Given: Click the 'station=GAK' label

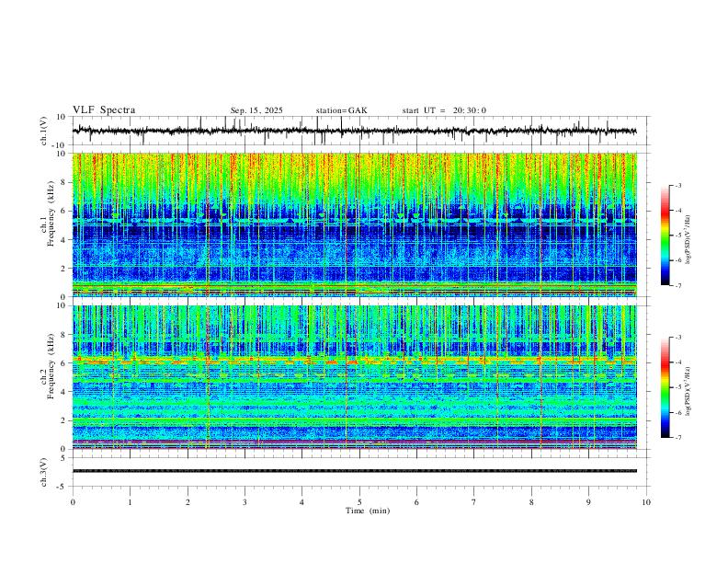Looking at the screenshot, I should coord(341,110).
